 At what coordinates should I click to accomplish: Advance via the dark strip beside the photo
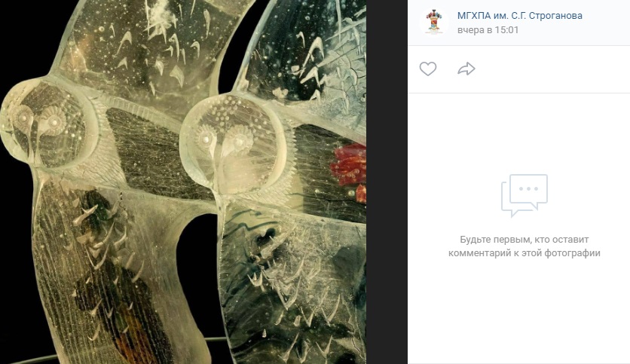point(387,182)
